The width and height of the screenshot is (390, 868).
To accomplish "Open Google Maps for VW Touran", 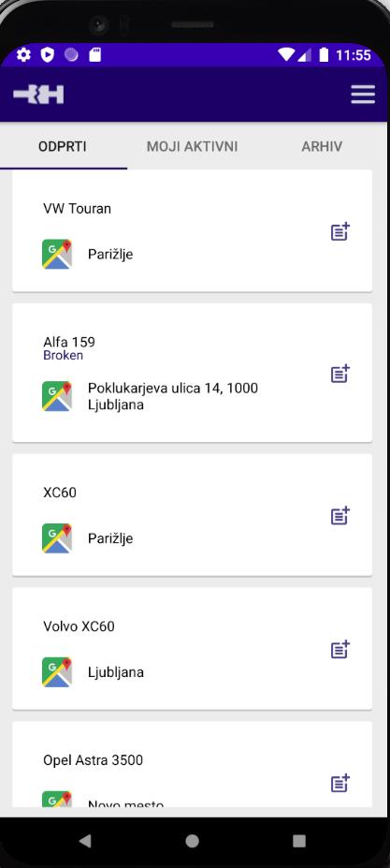I will point(57,254).
